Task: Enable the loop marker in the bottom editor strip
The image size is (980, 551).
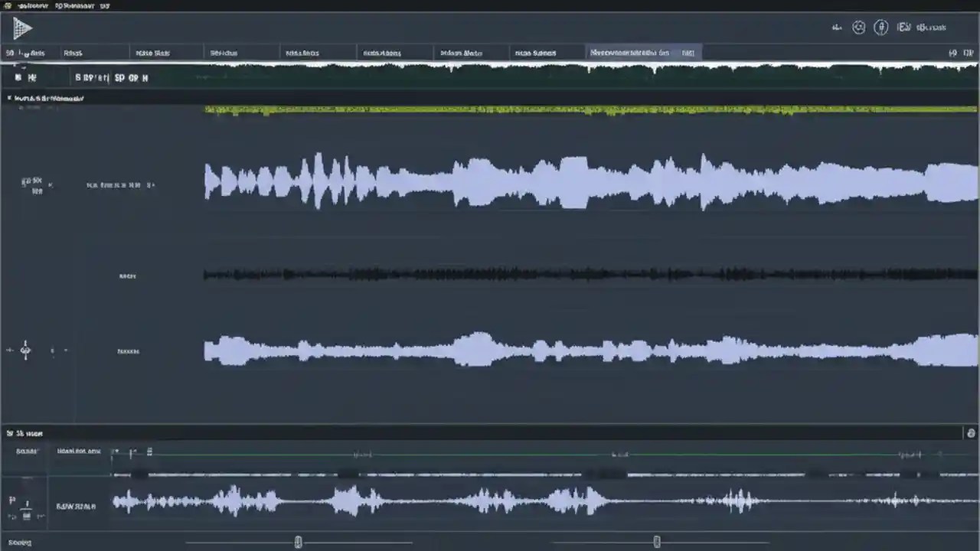Action: click(x=149, y=452)
